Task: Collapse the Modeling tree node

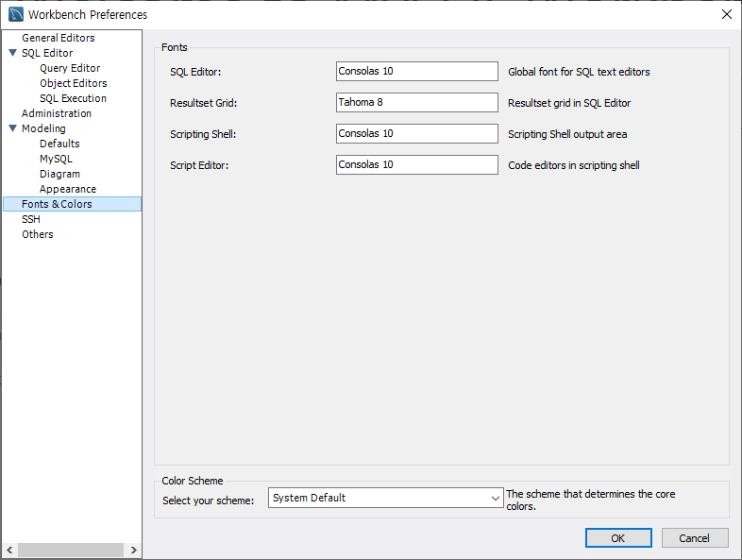Action: coord(13,128)
